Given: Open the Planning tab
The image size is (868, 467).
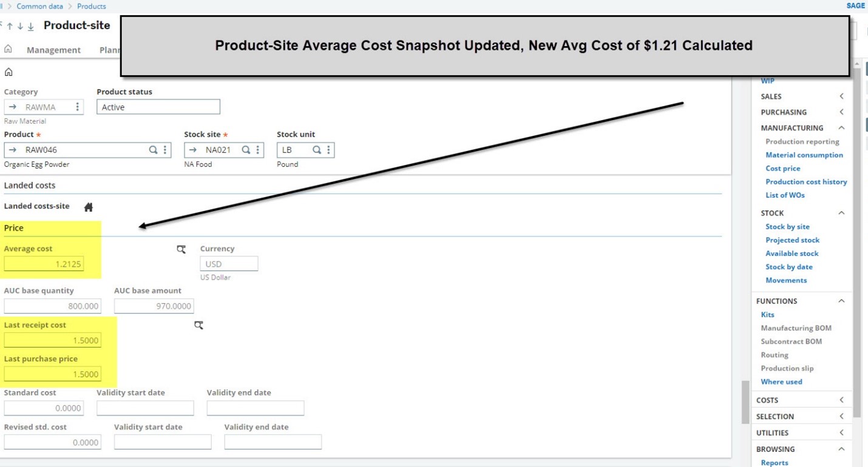Looking at the screenshot, I should 111,50.
